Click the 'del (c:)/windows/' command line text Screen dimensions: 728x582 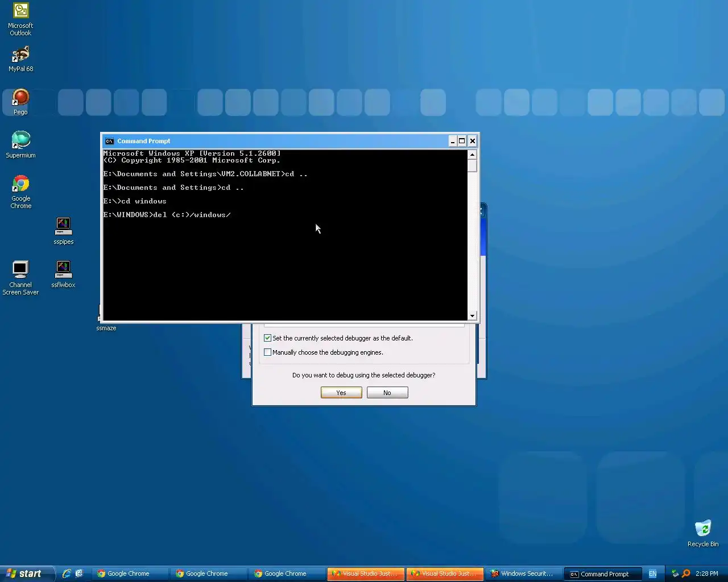pyautogui.click(x=192, y=215)
